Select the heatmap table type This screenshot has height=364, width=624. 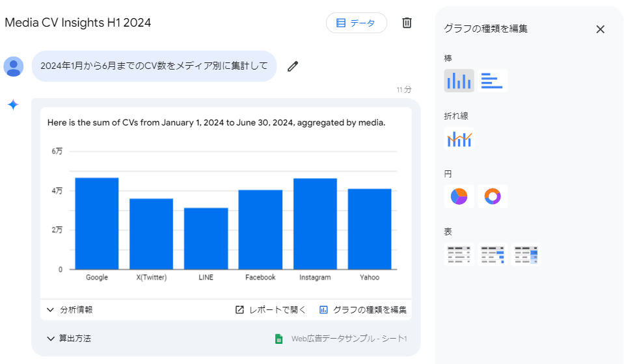click(526, 254)
